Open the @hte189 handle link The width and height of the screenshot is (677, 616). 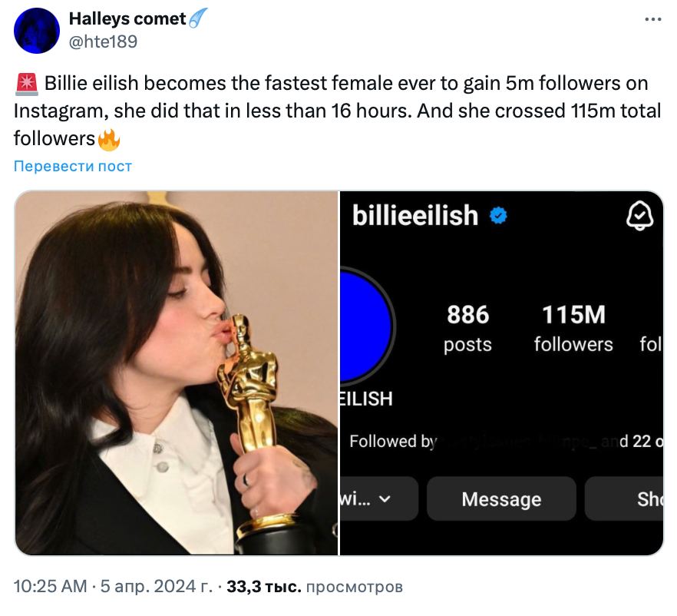[x=103, y=41]
